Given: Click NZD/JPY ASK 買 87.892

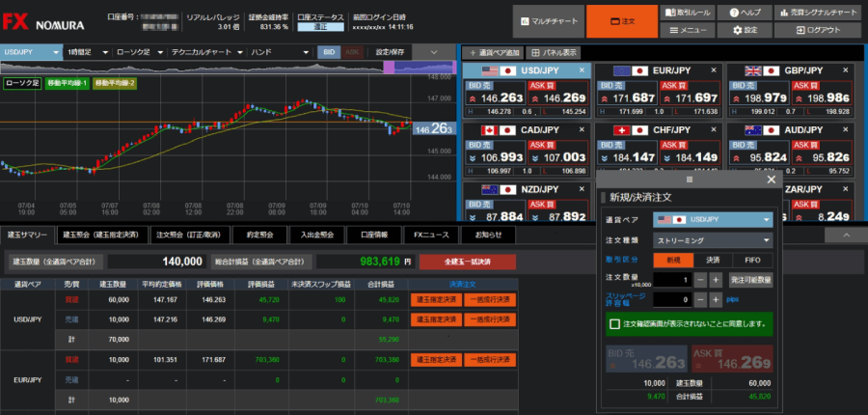Looking at the screenshot, I should (557, 211).
